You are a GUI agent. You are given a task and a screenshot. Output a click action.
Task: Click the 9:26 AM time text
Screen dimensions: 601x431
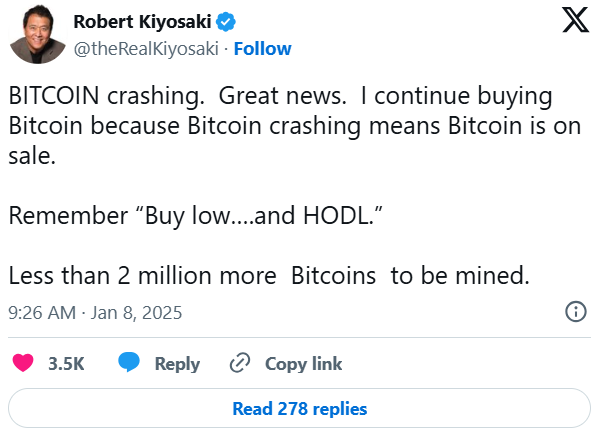42,312
